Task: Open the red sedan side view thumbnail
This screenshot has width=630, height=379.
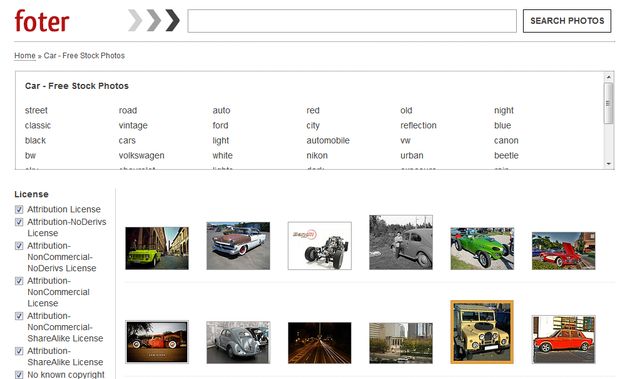Action: coord(564,340)
